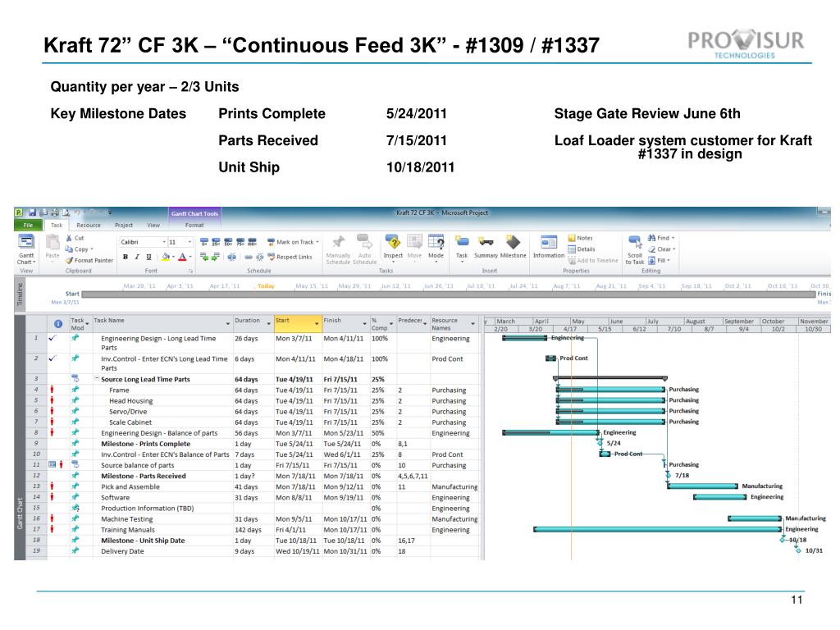Click the Respect Links button
This screenshot has height=630, width=840.
click(x=290, y=257)
